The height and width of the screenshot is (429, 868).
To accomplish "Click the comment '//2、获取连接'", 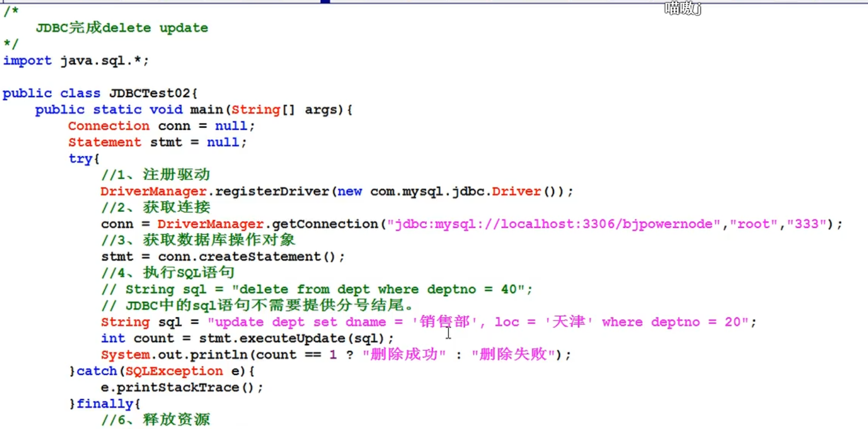I will tap(155, 207).
